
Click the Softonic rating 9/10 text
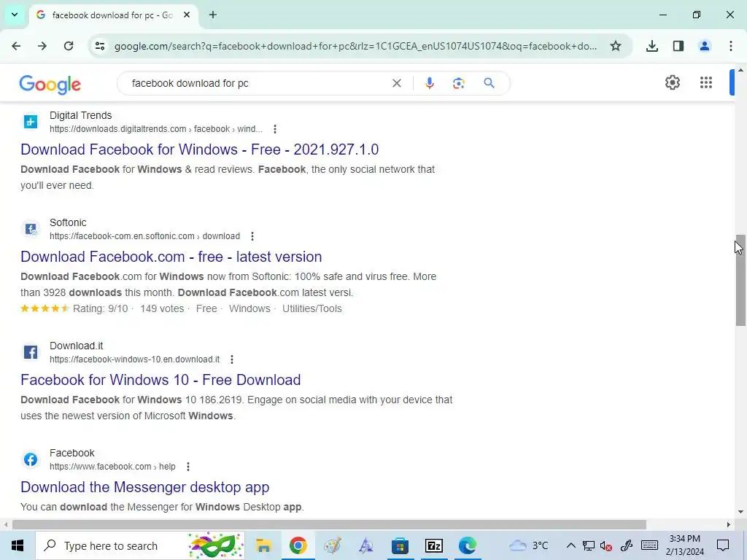(x=101, y=309)
